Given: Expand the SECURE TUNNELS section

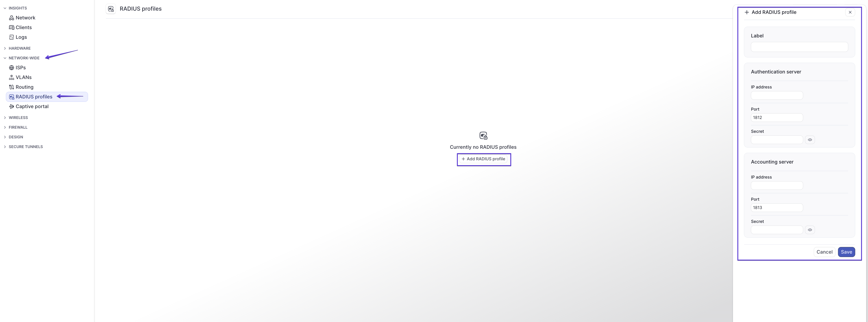Looking at the screenshot, I should [5, 147].
